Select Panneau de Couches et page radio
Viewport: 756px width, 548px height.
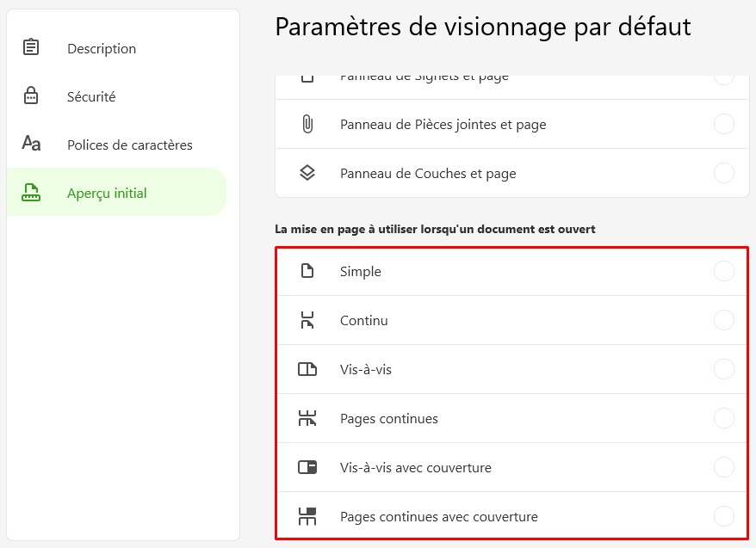pos(723,173)
